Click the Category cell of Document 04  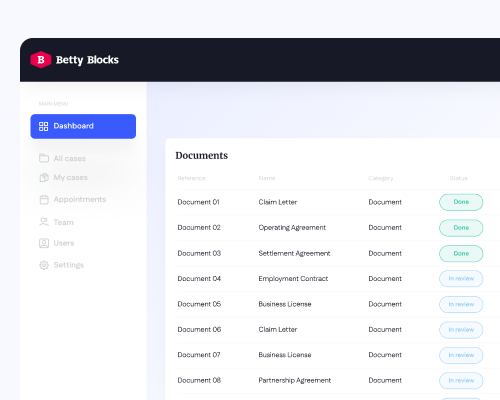[385, 279]
